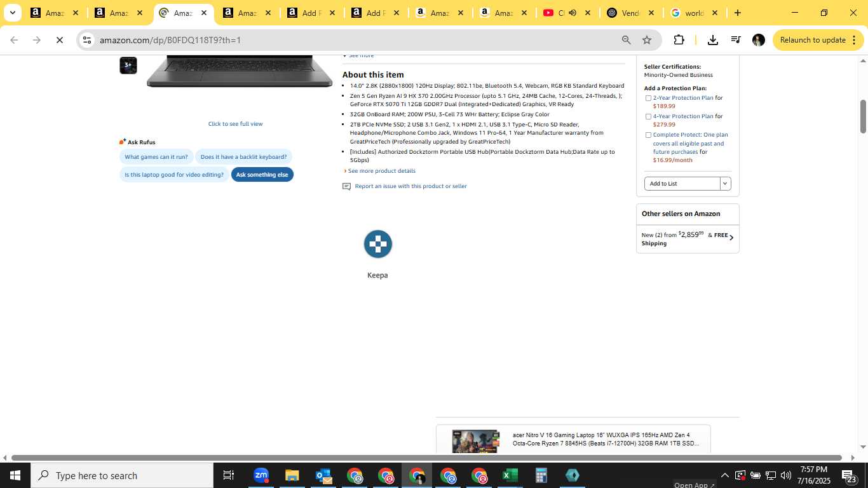The width and height of the screenshot is (868, 488).
Task: Click the Ask something else button
Action: [x=262, y=175]
